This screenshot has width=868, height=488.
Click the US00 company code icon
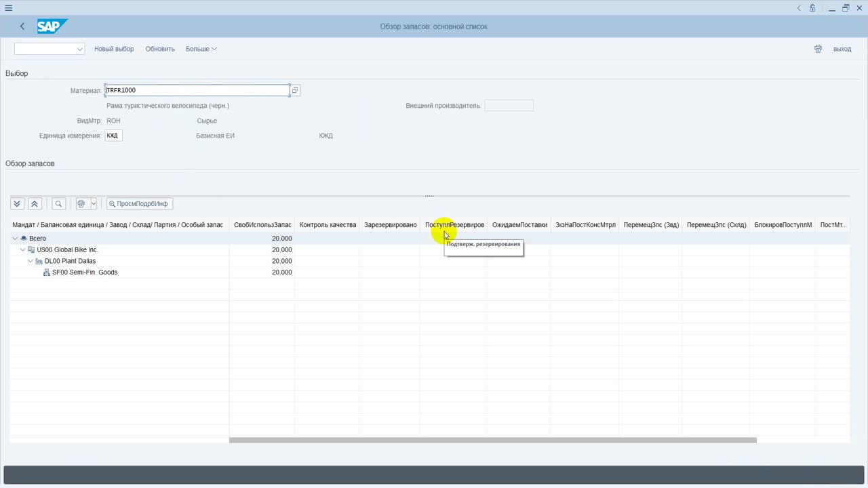coord(31,250)
